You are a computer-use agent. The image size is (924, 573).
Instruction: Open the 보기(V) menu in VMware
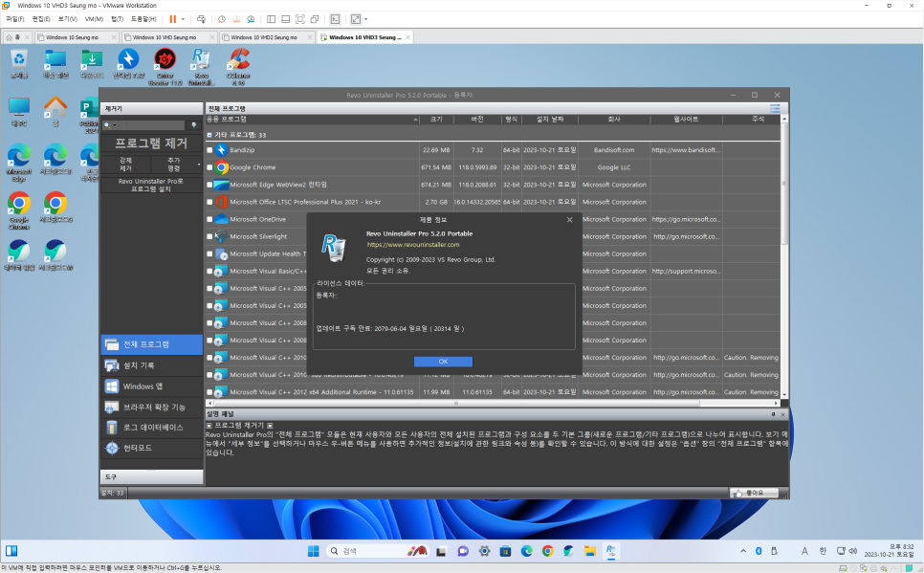click(x=67, y=19)
